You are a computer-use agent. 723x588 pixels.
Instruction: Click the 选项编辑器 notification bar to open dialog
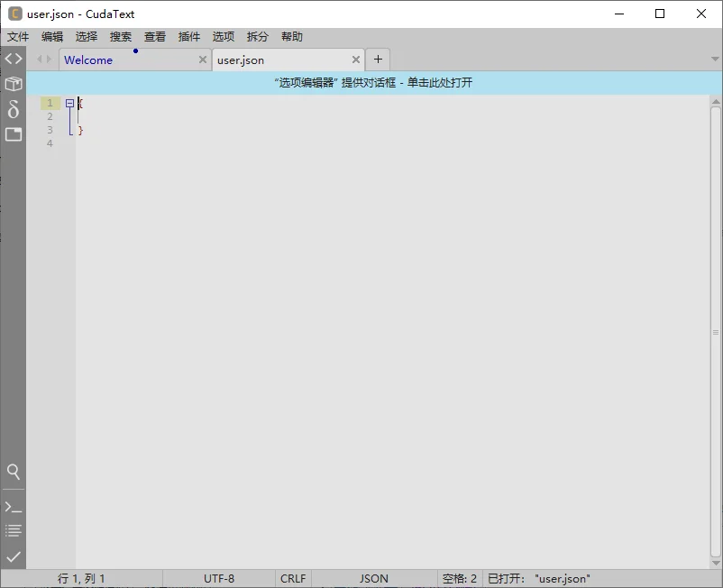pyautogui.click(x=374, y=83)
